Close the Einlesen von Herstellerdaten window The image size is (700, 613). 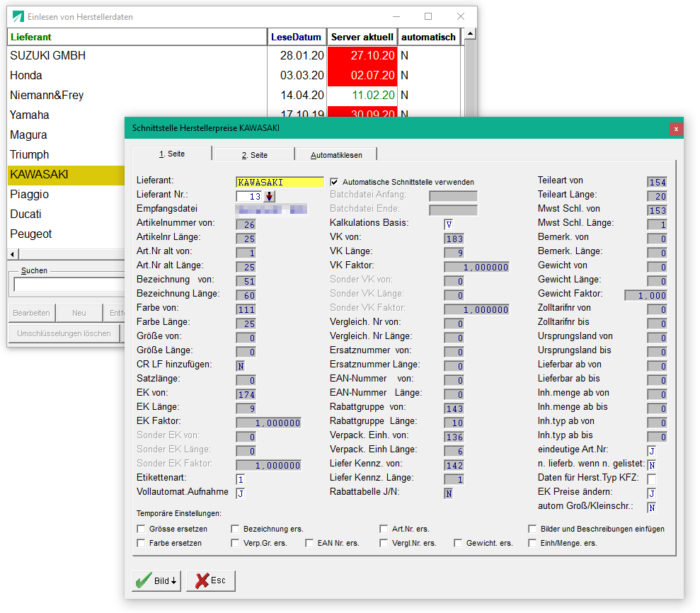pos(461,16)
